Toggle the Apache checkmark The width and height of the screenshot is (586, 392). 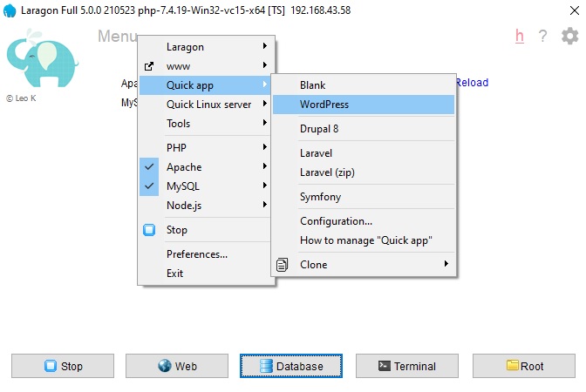(149, 167)
